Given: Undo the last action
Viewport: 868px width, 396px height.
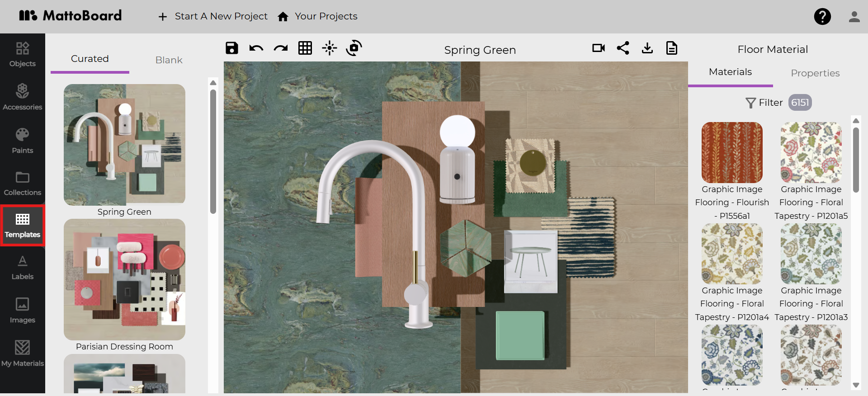Looking at the screenshot, I should click(256, 48).
